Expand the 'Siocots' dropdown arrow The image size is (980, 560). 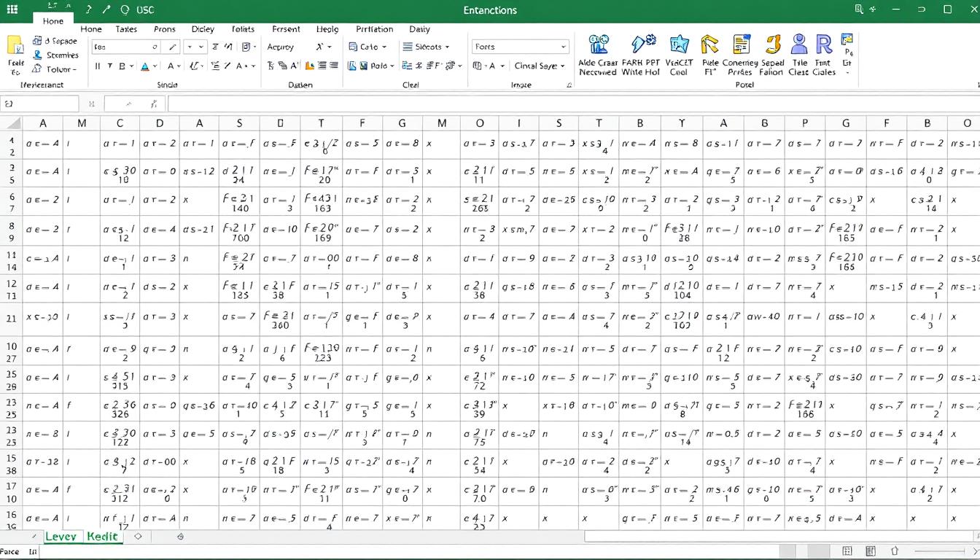point(447,47)
